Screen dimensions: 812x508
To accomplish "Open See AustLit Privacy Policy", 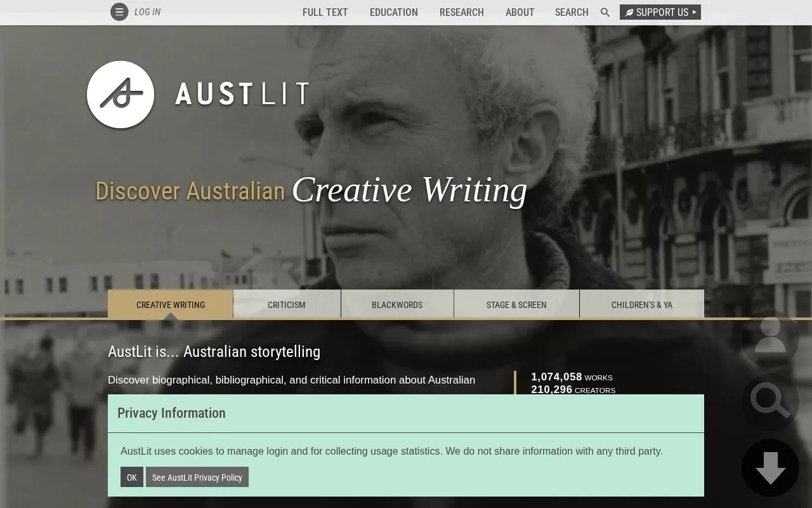I will coord(197,477).
